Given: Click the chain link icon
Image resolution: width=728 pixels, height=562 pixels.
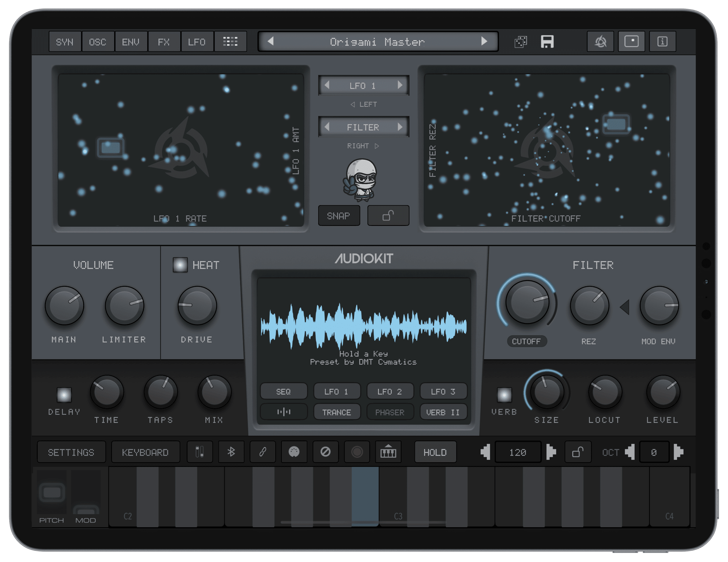Looking at the screenshot, I should [x=263, y=452].
